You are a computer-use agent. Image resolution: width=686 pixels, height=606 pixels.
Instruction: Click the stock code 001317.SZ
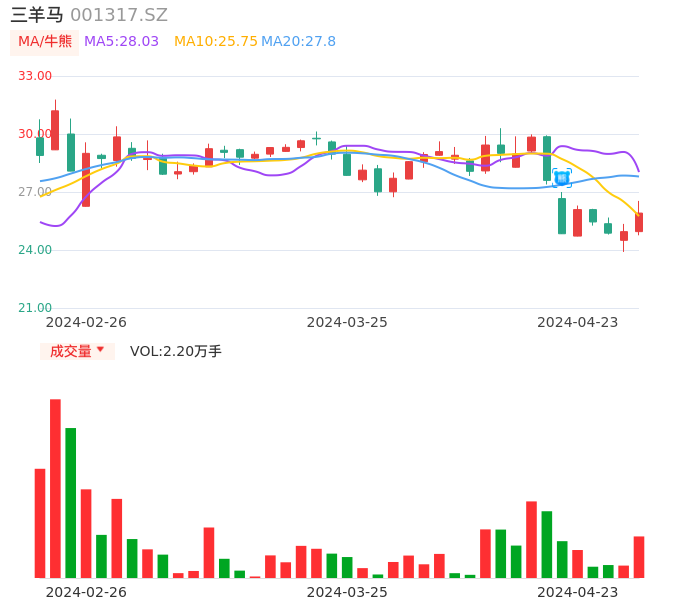119,15
